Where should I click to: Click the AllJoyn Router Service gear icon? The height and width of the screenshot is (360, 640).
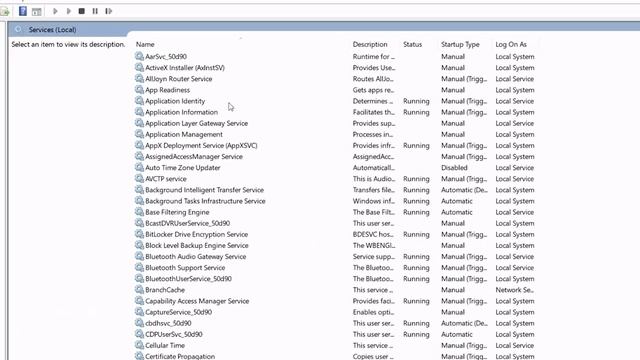[139, 78]
